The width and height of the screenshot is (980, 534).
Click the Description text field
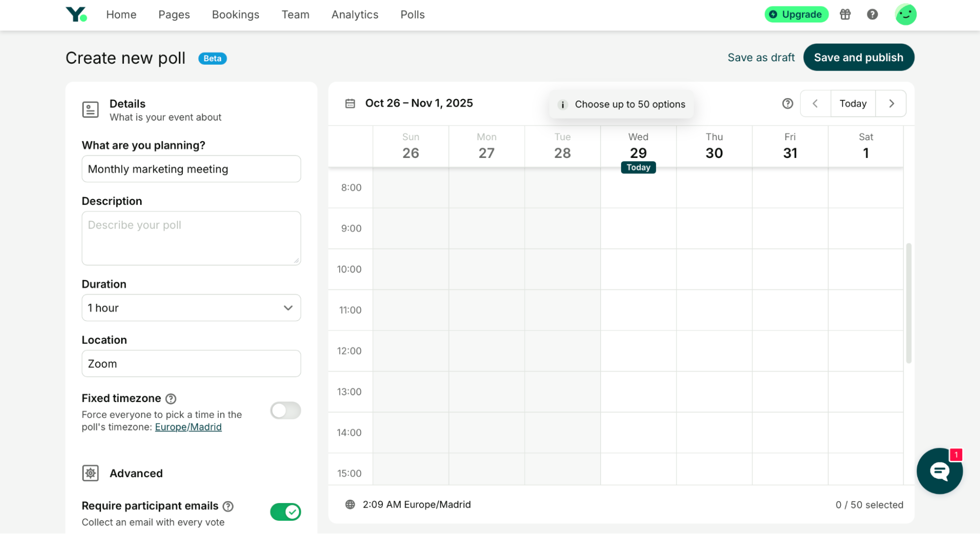point(191,238)
